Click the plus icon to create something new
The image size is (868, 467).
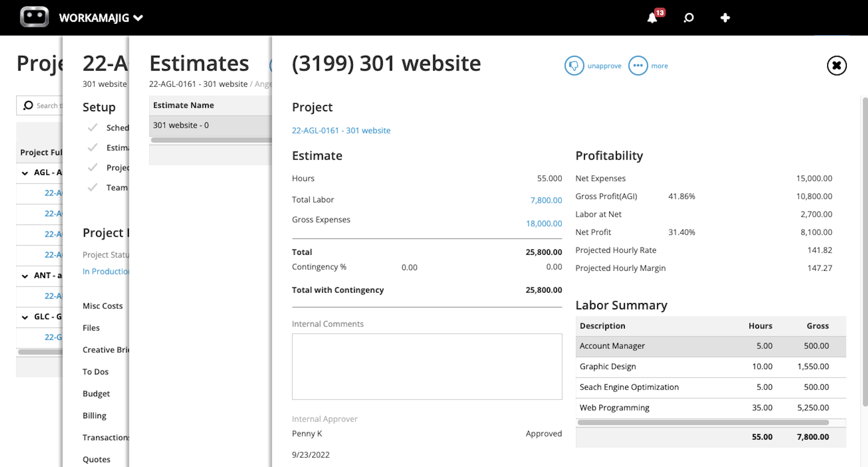pyautogui.click(x=725, y=18)
